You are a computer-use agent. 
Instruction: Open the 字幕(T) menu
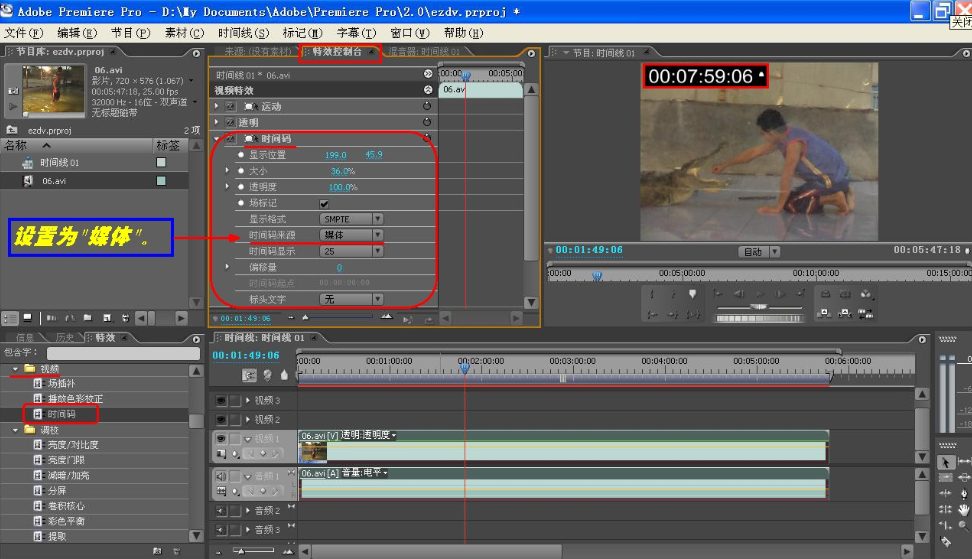[x=356, y=33]
